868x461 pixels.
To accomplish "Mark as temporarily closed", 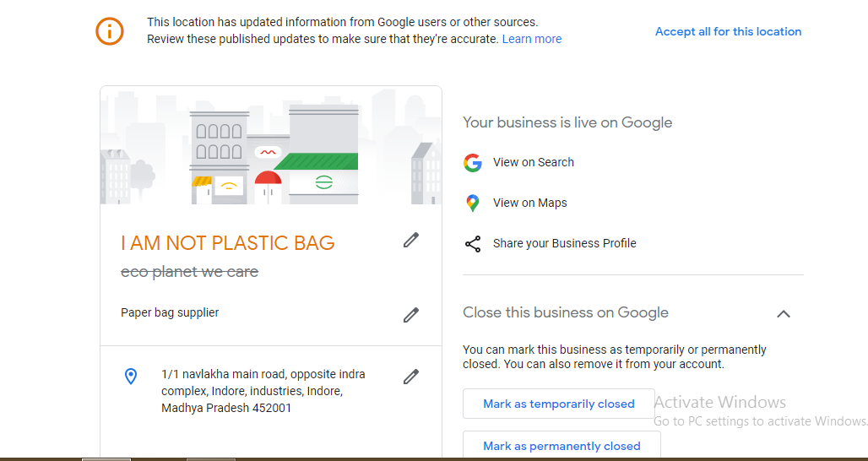I will tap(559, 404).
